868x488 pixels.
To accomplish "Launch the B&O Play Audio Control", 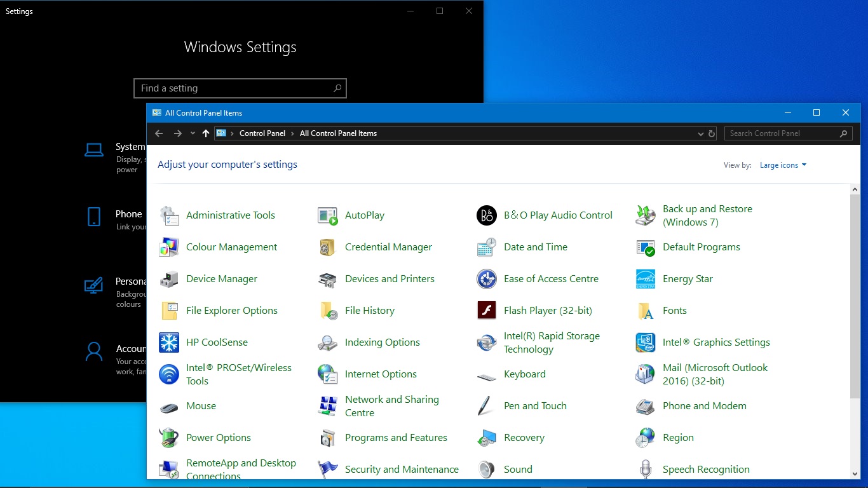I will click(x=558, y=215).
